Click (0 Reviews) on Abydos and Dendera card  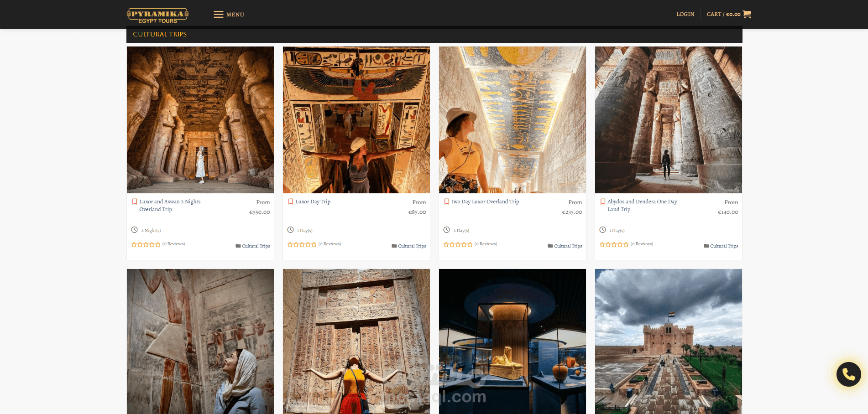pos(642,244)
